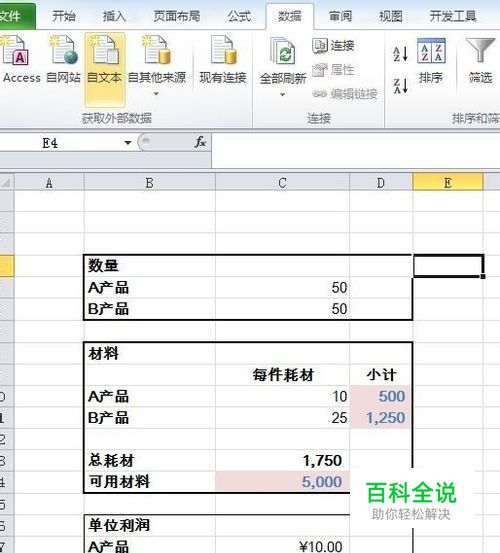Select column E header
Viewport: 500px width, 553px height.
448,183
